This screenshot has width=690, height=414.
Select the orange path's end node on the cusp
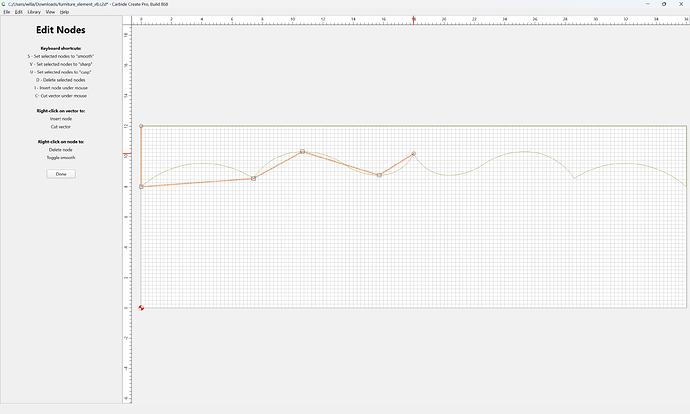point(414,154)
